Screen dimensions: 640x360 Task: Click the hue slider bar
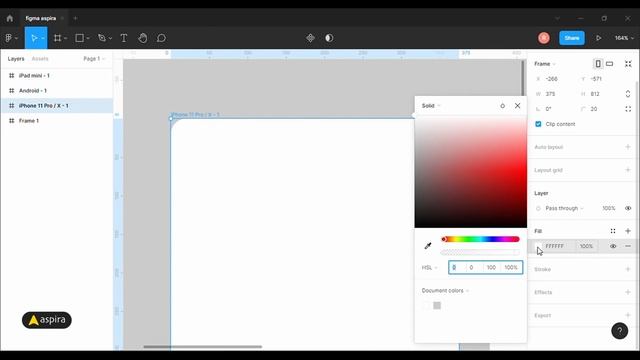pyautogui.click(x=480, y=239)
